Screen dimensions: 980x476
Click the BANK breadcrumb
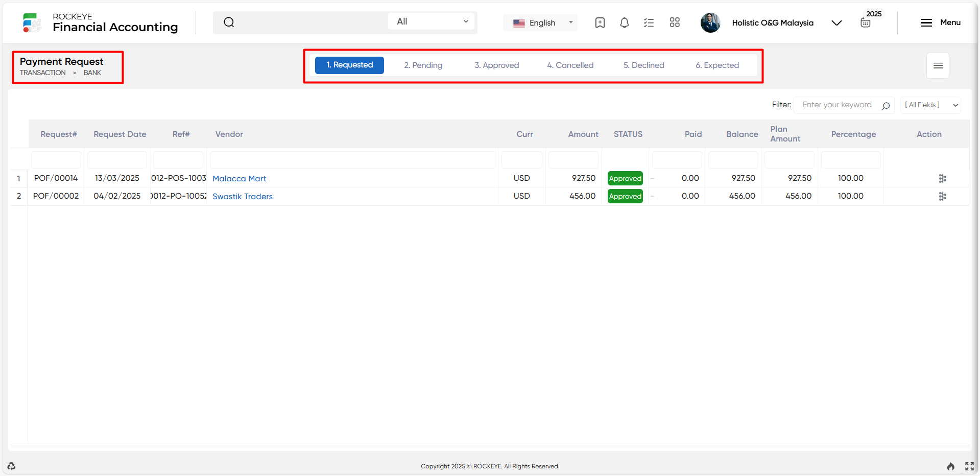tap(92, 73)
